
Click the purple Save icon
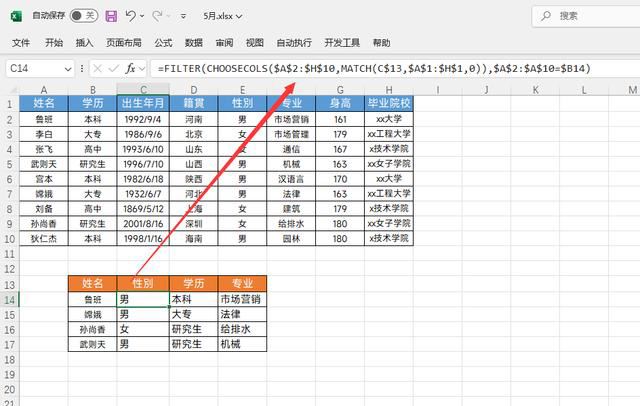(x=111, y=16)
